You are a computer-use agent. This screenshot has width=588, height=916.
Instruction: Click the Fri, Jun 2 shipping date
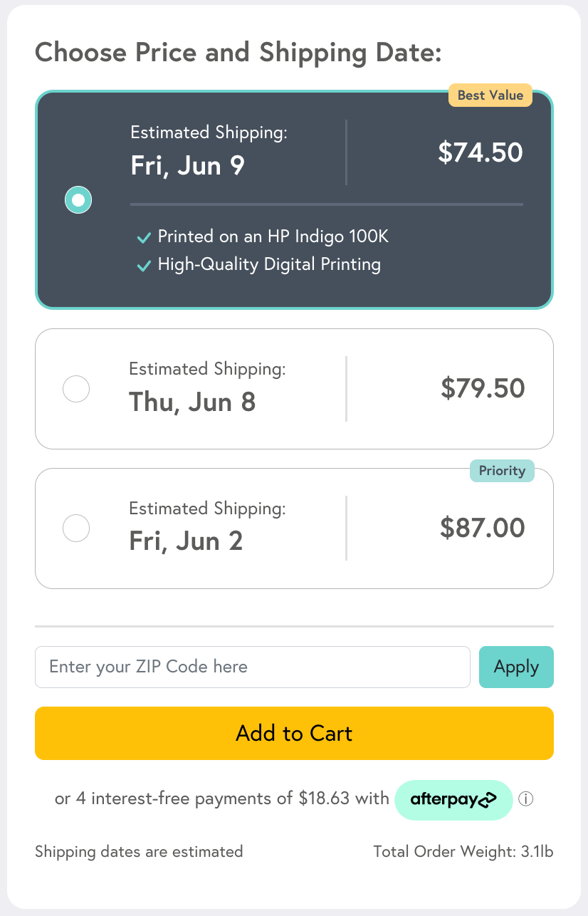tap(186, 541)
